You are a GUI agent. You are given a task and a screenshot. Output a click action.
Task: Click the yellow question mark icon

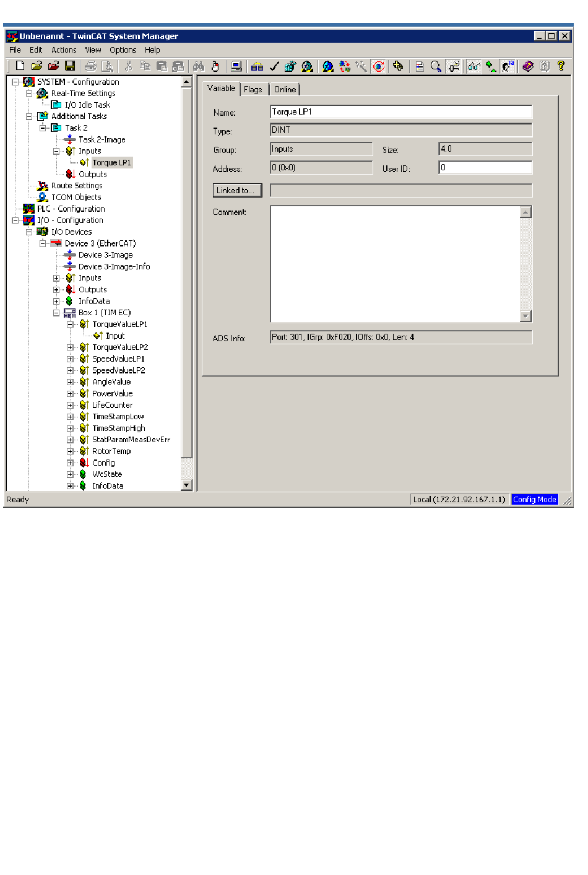coord(561,66)
